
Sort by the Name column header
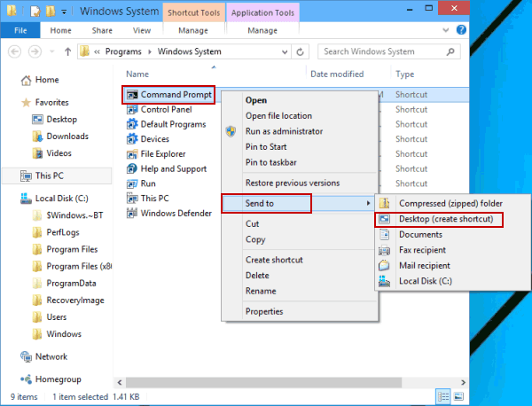point(137,74)
